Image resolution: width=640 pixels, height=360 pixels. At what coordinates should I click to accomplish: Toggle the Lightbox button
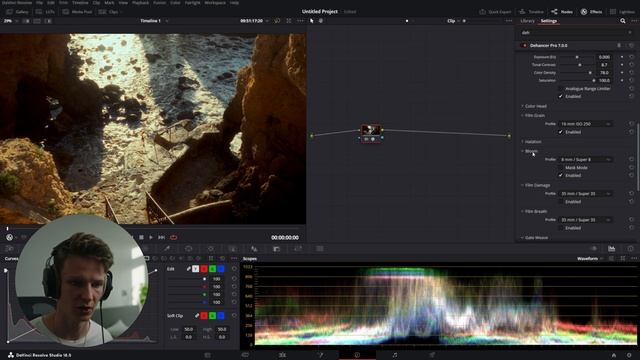pos(622,12)
